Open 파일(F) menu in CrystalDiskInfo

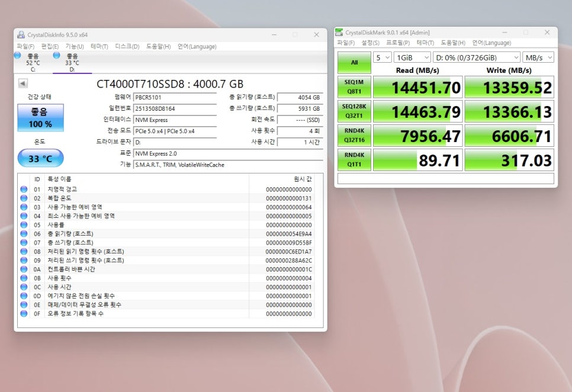(x=25, y=46)
